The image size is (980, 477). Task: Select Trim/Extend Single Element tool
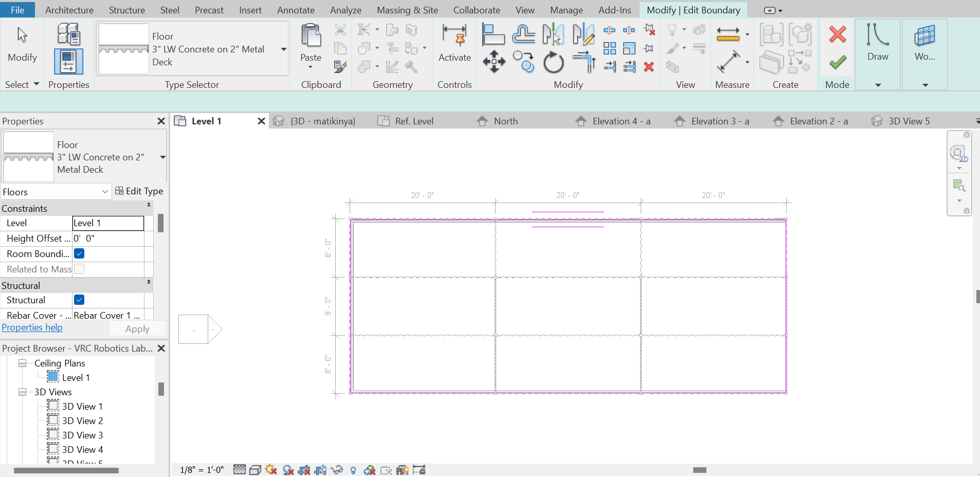tap(609, 66)
